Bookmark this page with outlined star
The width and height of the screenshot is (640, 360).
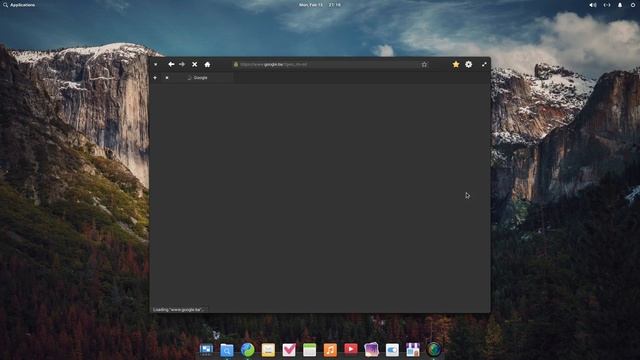point(424,64)
